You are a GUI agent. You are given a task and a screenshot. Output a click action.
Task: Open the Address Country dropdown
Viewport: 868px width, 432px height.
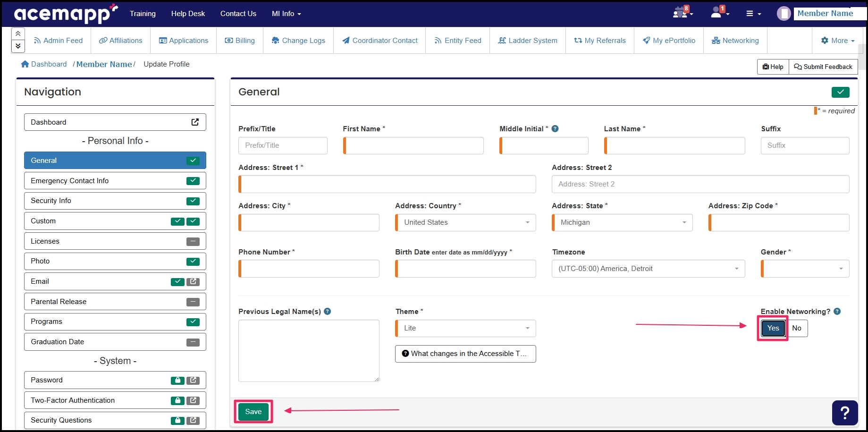tap(465, 222)
